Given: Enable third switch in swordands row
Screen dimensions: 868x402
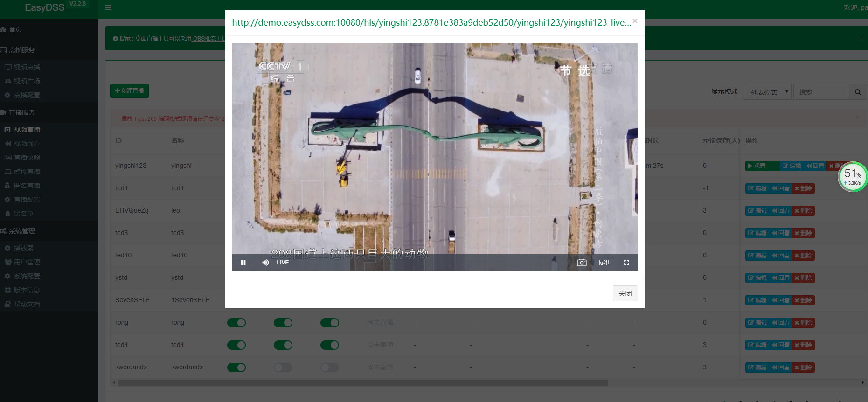Looking at the screenshot, I should tap(330, 367).
